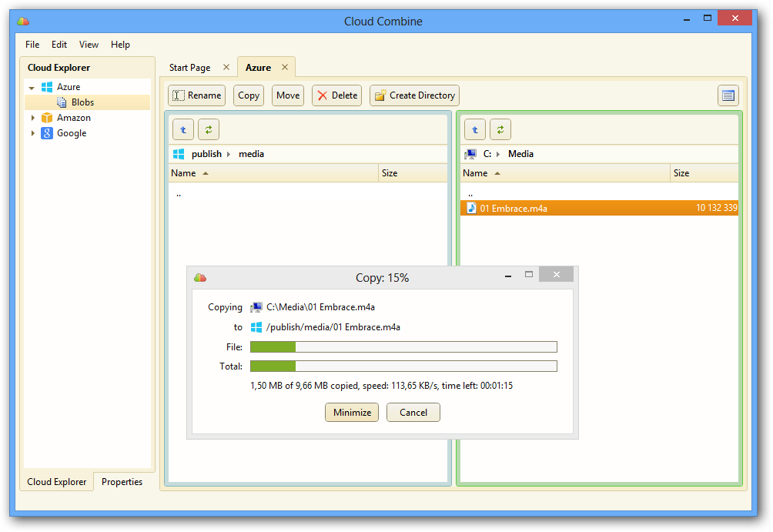Click destination path /publish/media/01 Embrace.m4a
Image resolution: width=773 pixels, height=532 pixels.
point(333,327)
